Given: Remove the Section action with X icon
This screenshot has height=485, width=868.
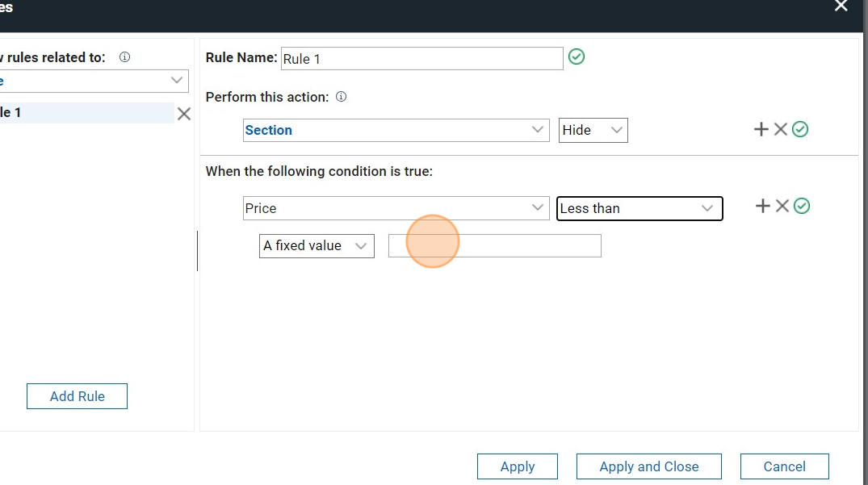Looking at the screenshot, I should tap(781, 129).
